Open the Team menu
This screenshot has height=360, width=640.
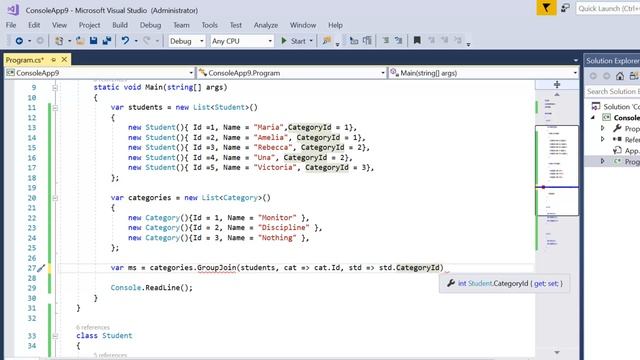pyautogui.click(x=181, y=25)
